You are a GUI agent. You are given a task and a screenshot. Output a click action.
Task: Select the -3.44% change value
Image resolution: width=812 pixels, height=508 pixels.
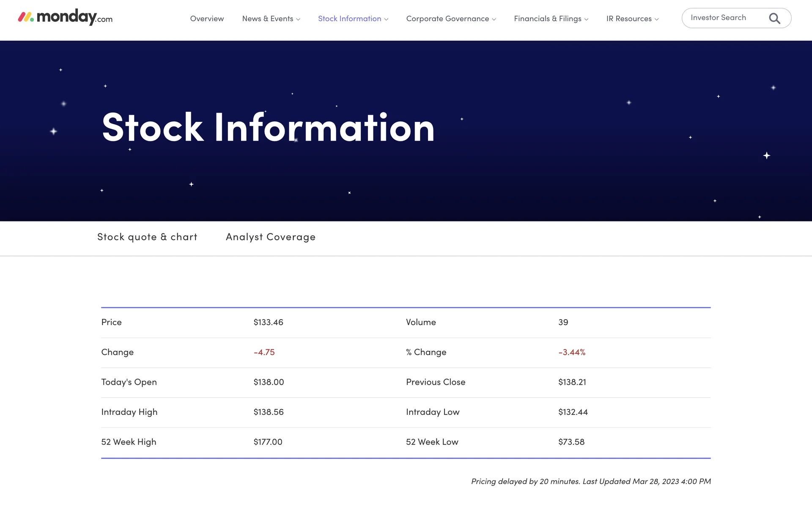tap(571, 352)
